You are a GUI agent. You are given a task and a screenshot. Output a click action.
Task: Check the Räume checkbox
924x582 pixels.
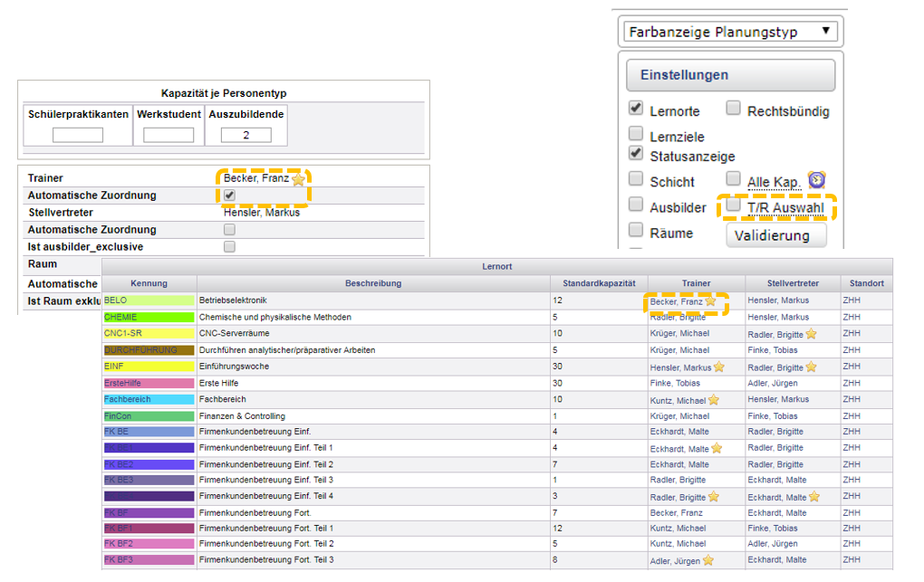click(636, 230)
